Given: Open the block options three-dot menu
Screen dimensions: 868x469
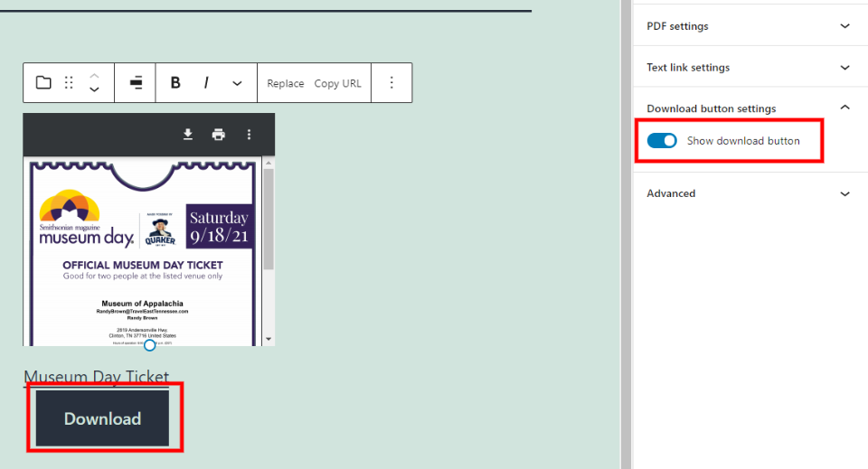Looking at the screenshot, I should tap(392, 83).
